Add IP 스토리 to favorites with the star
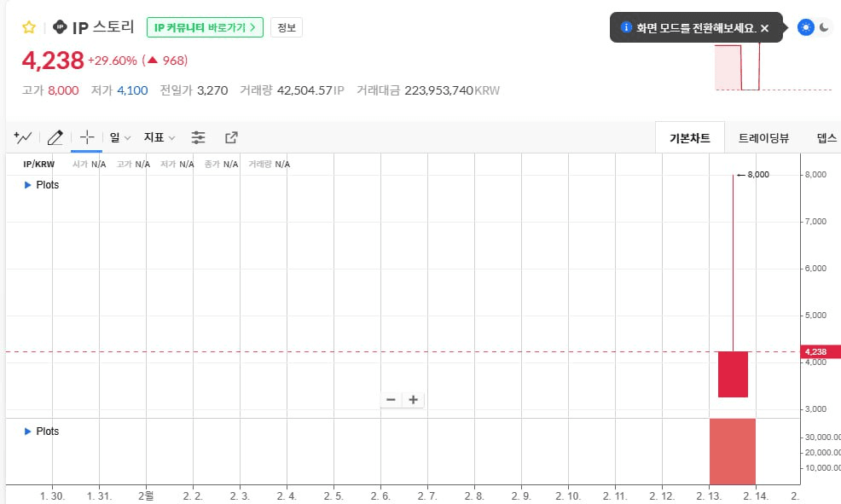841x504 pixels. click(x=29, y=27)
